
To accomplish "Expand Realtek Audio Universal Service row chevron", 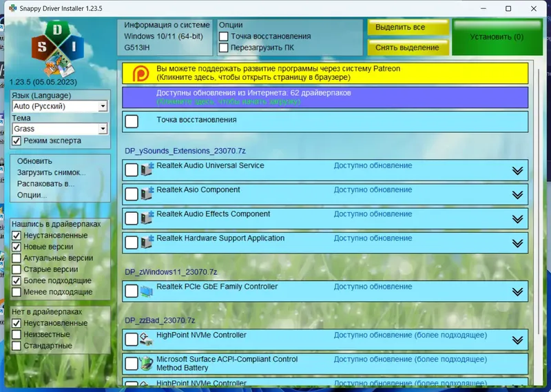I will pyautogui.click(x=517, y=171).
